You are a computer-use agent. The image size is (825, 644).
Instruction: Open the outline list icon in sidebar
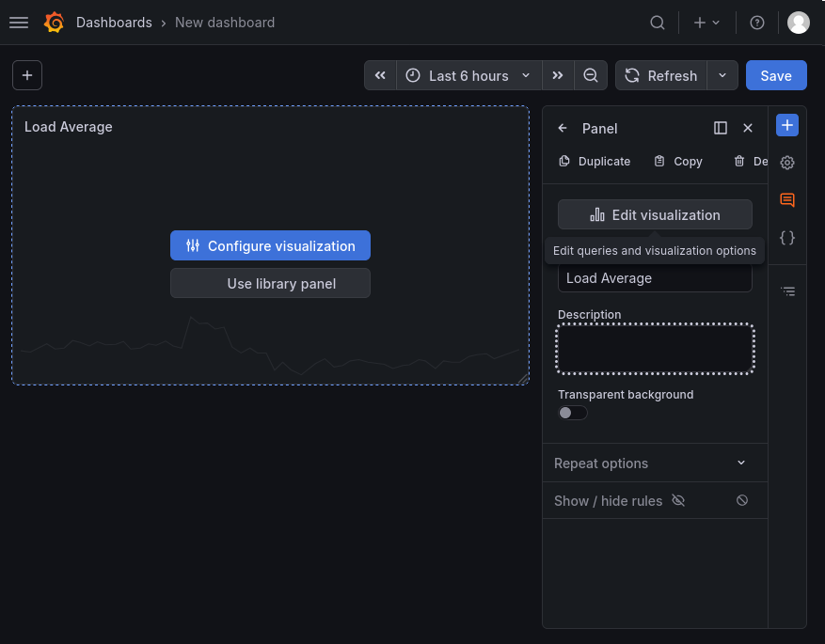[787, 291]
